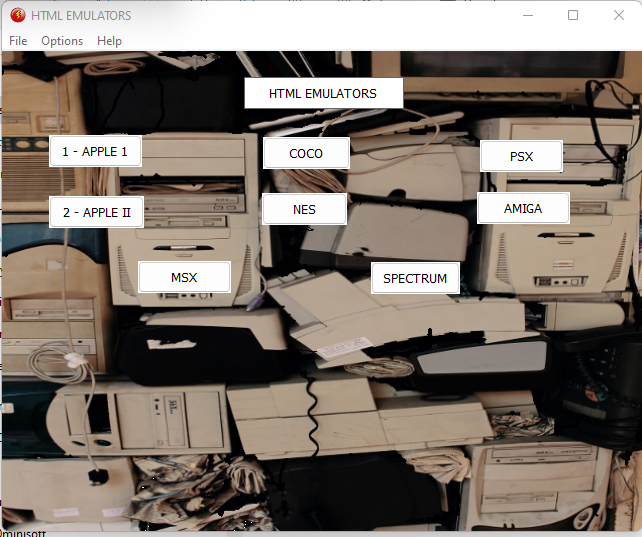The height and width of the screenshot is (537, 642).
Task: Launch the 1 - APPLE 1 emulator
Action: (x=95, y=151)
